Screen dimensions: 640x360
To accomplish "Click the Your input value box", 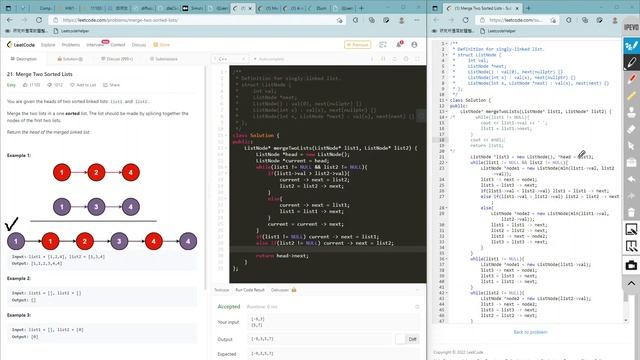I will pyautogui.click(x=333, y=322).
